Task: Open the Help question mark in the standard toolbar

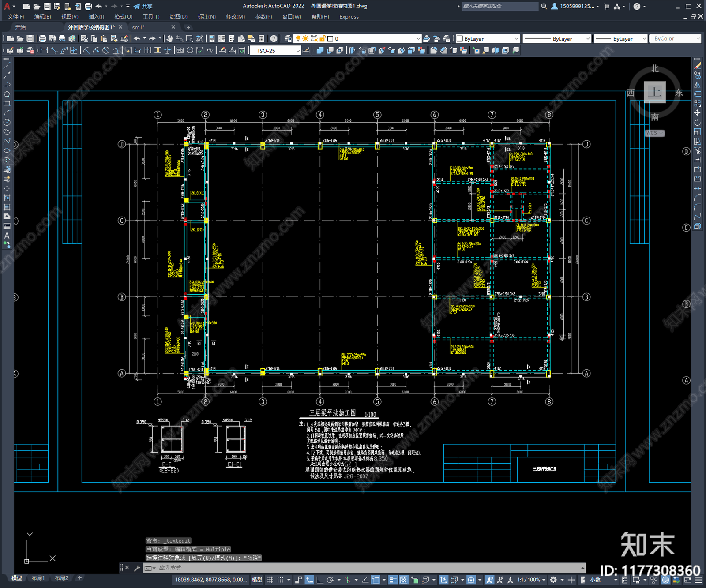Action: (274, 39)
